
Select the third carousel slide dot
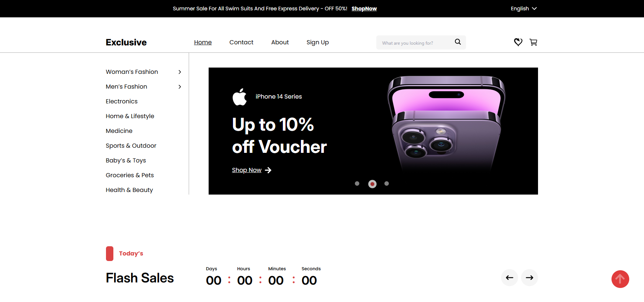pos(387,183)
